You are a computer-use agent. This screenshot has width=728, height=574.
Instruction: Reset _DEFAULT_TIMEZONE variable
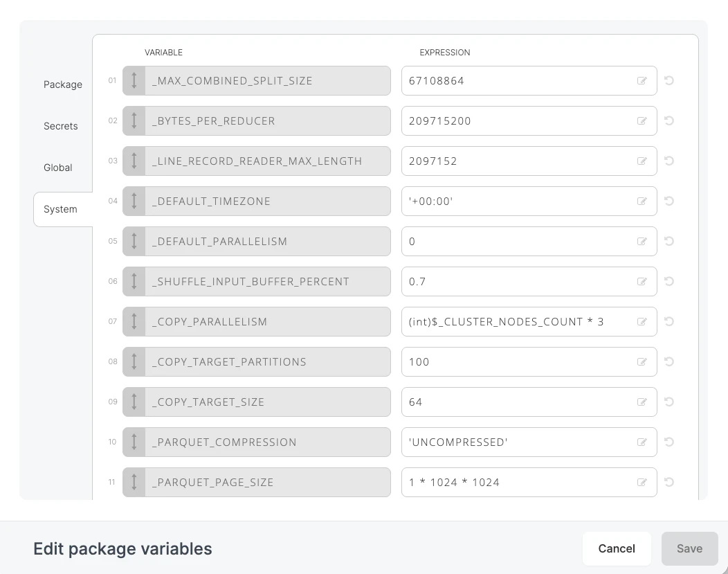pyautogui.click(x=668, y=201)
